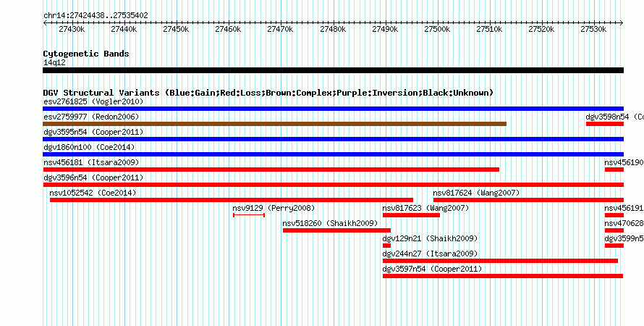Select the nsv456190 variant label

[624, 162]
